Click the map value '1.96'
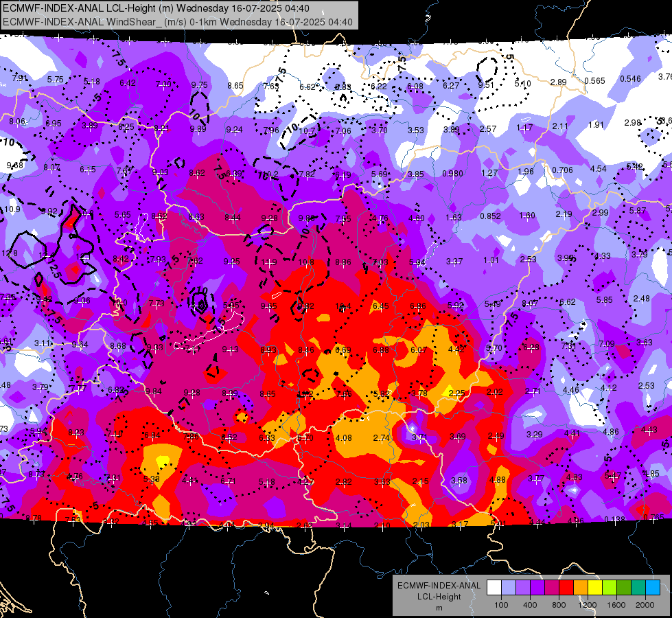672x618 pixels. pyautogui.click(x=526, y=172)
